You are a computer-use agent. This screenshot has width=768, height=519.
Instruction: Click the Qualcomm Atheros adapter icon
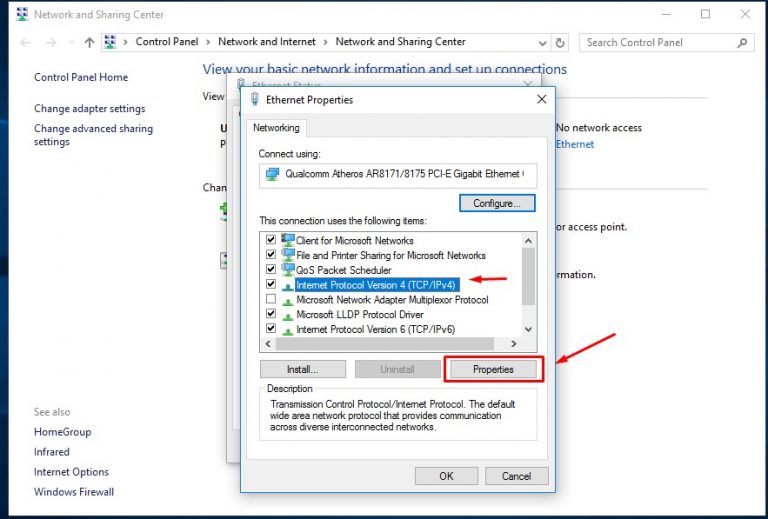[x=272, y=174]
